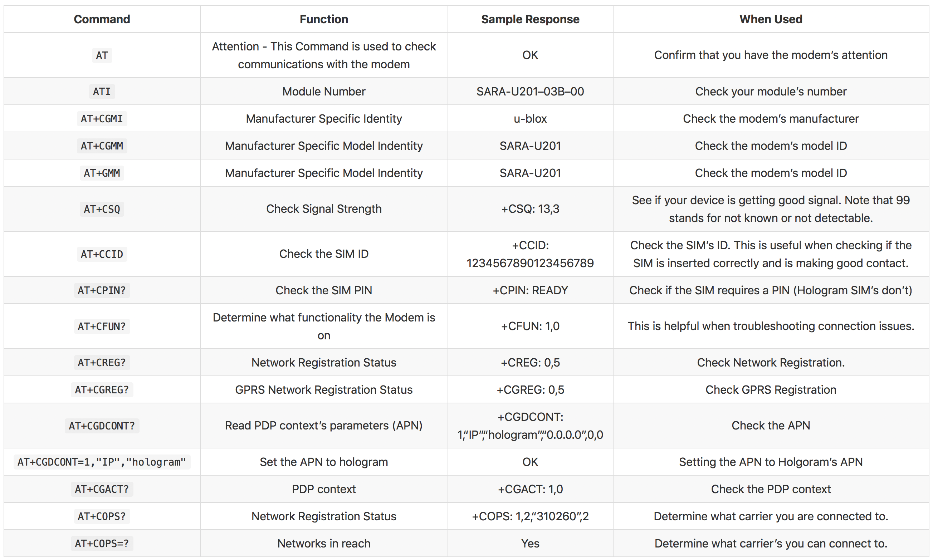Select the AT+CPIN? command code
The image size is (933, 560).
click(x=102, y=291)
